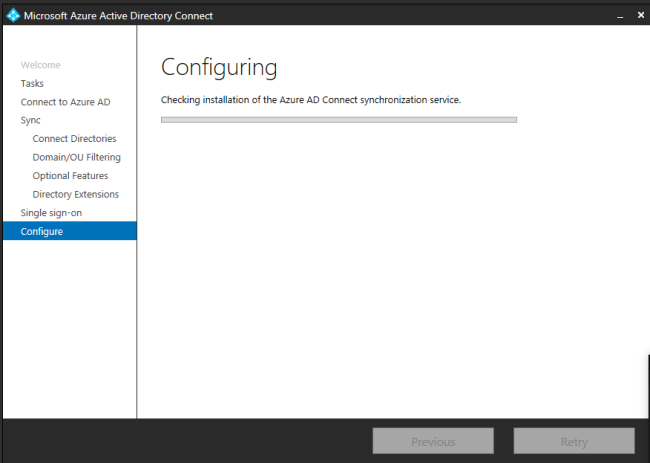Select the highlighted Configure step

pos(70,231)
